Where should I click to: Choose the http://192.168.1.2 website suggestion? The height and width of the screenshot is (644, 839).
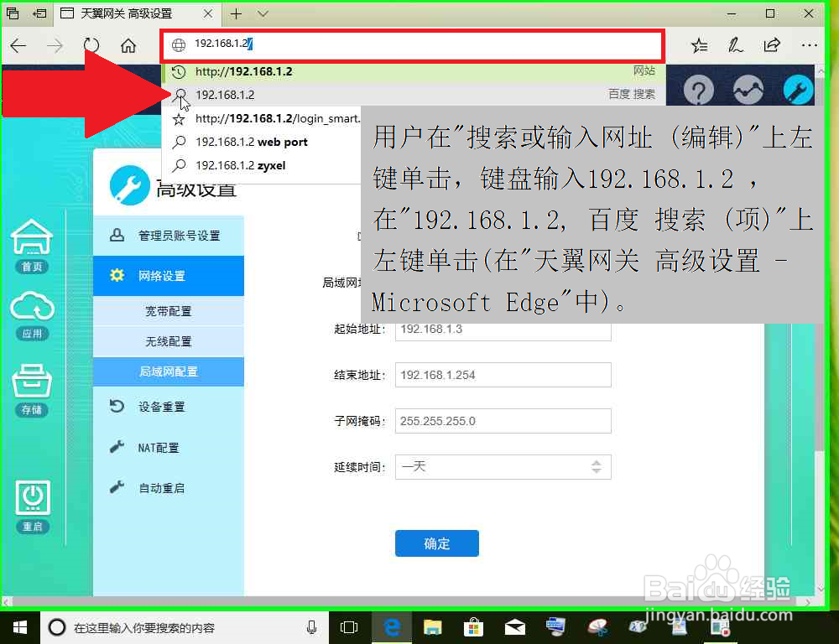[x=414, y=71]
